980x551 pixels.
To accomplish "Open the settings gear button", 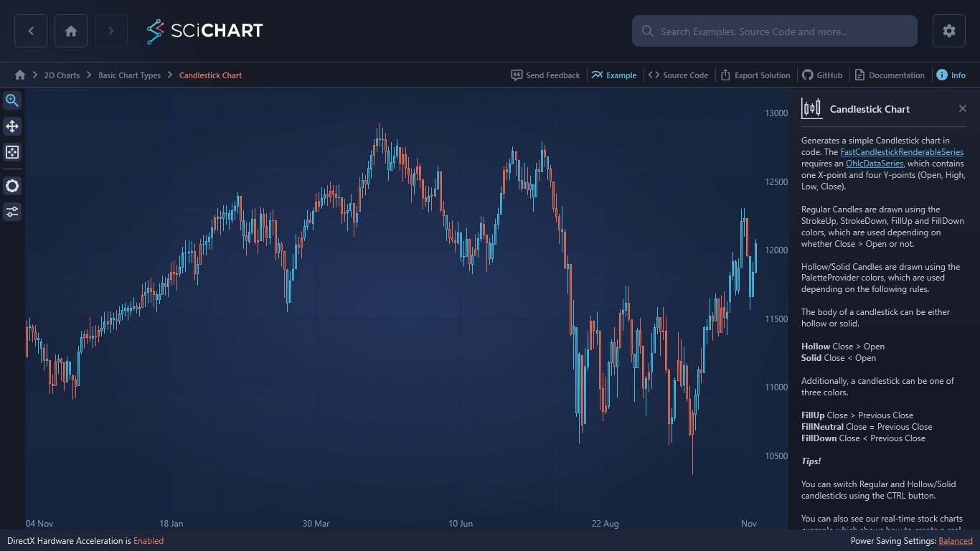I will pos(948,31).
